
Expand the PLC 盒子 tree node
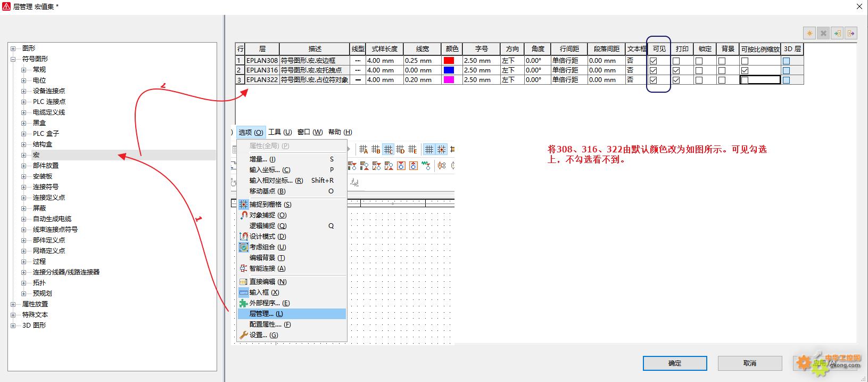coord(24,134)
